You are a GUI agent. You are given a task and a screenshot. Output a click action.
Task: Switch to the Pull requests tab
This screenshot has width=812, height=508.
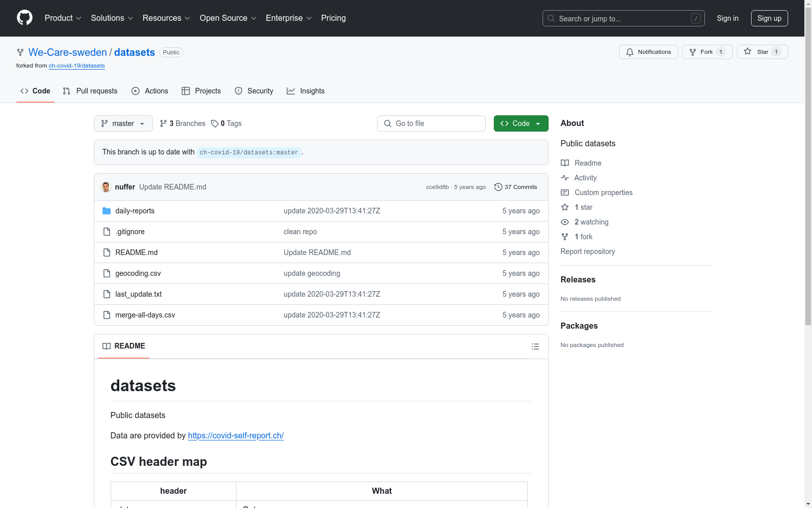90,91
